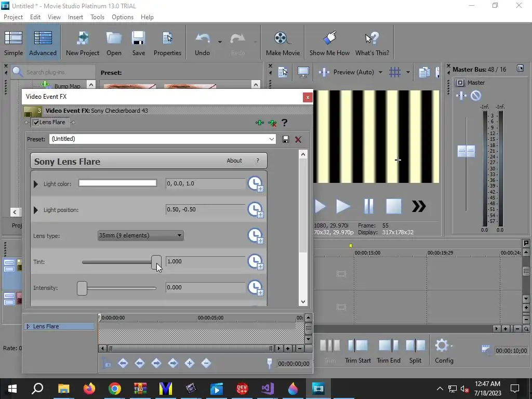Open plug-in help question mark
The height and width of the screenshot is (399, 532).
[284, 123]
